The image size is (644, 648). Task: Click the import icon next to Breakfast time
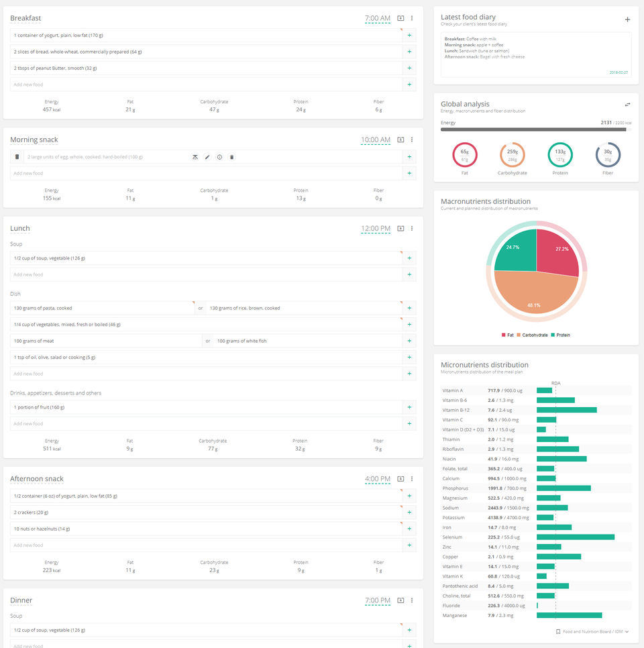[400, 18]
